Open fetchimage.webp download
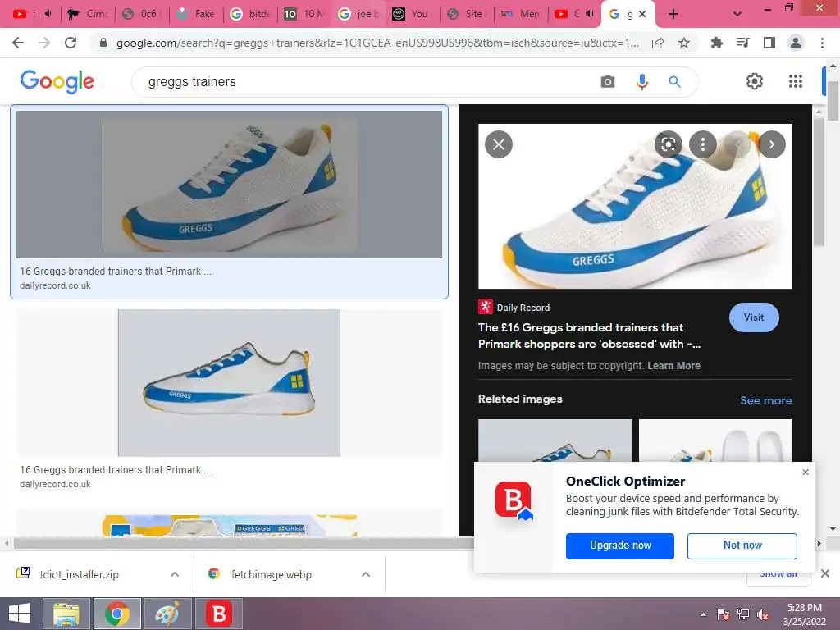 (271, 574)
